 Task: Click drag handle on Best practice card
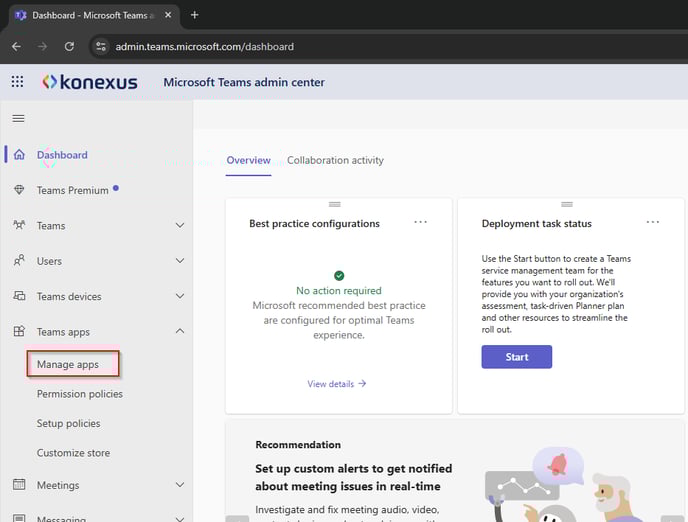point(335,204)
